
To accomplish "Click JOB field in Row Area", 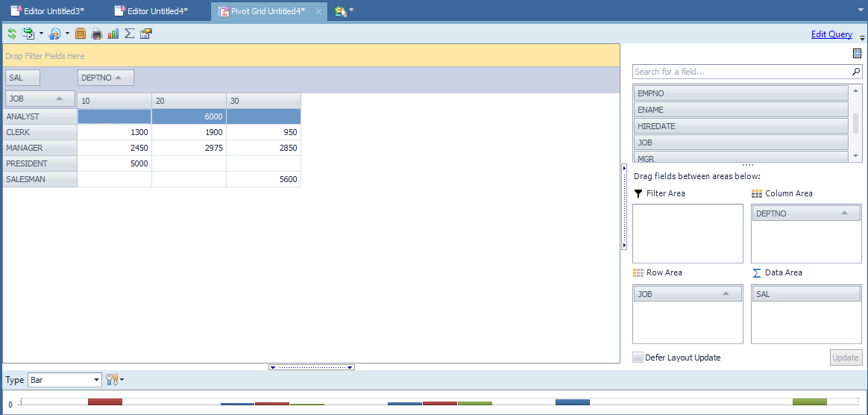I will tap(688, 294).
